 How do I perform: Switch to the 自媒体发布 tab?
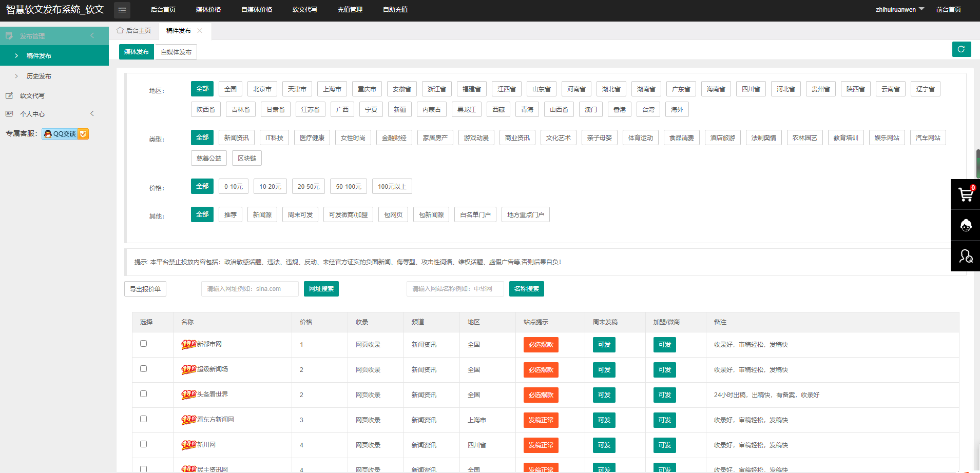[176, 52]
